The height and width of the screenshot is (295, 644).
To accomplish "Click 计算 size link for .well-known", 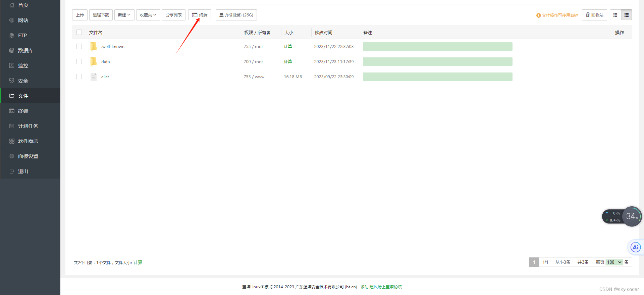I will (x=288, y=46).
